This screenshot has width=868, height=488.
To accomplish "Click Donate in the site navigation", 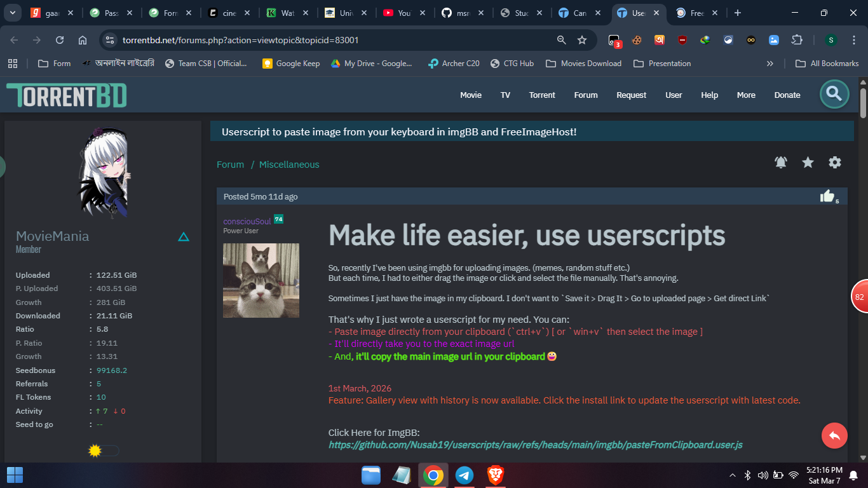I will [787, 95].
